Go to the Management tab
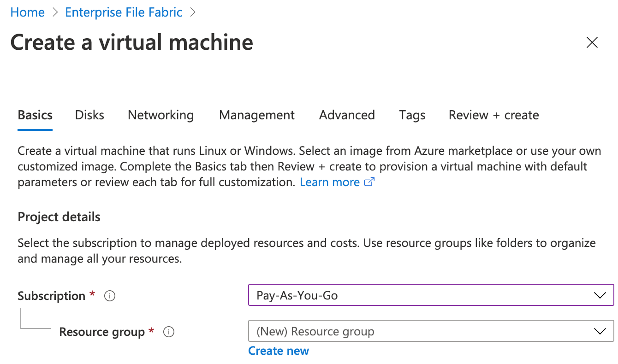Image resolution: width=618 pixels, height=364 pixels. (x=256, y=115)
